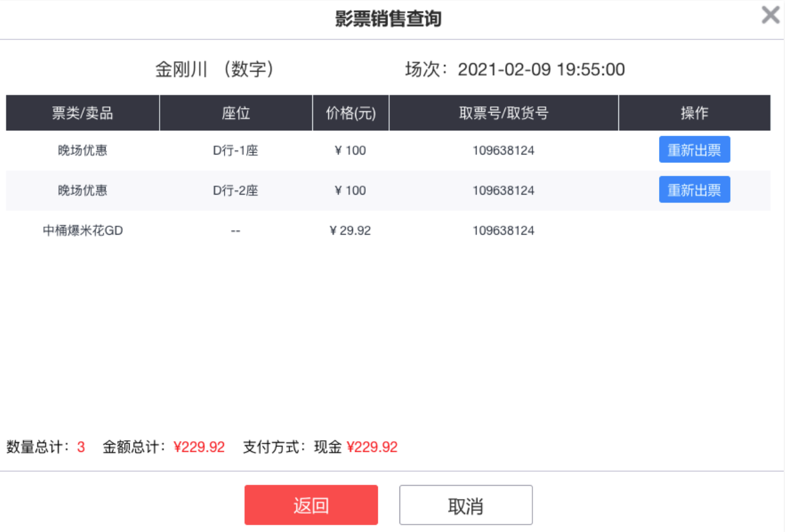Select the 座位 column header

point(236,113)
